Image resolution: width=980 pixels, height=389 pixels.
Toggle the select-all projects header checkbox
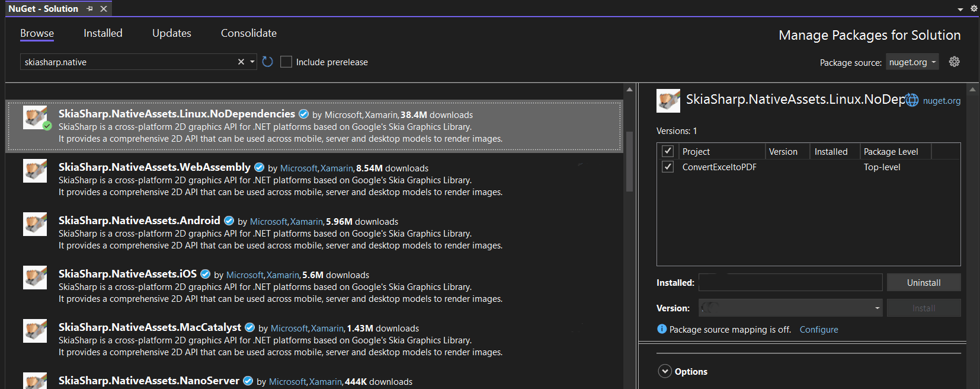668,151
